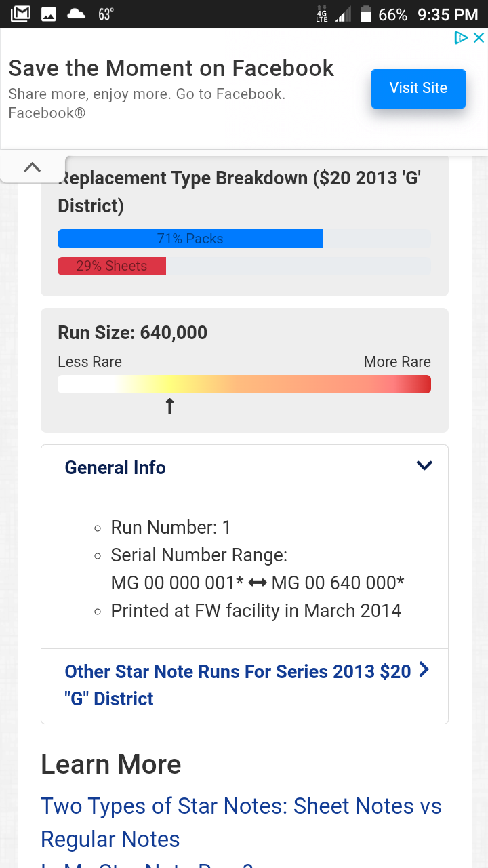Image resolution: width=488 pixels, height=868 pixels.
Task: Tap the Gmail notification icon
Action: (21, 14)
